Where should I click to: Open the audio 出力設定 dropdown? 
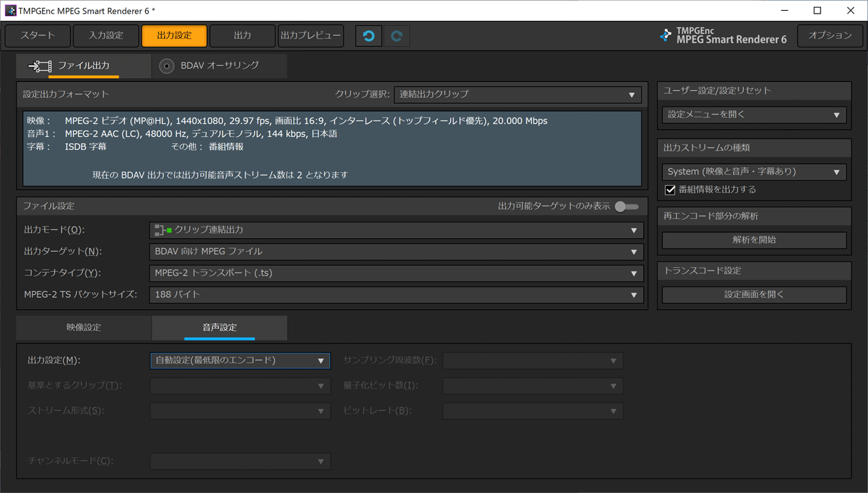pos(240,361)
